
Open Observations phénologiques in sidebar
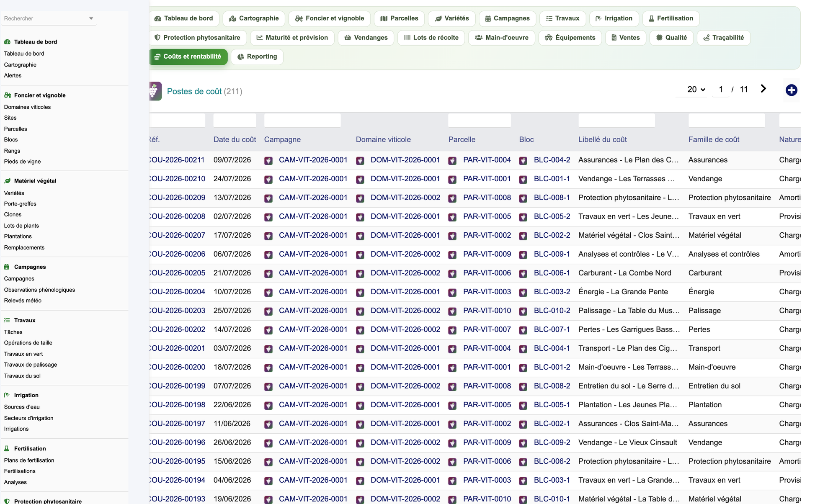[x=39, y=290]
